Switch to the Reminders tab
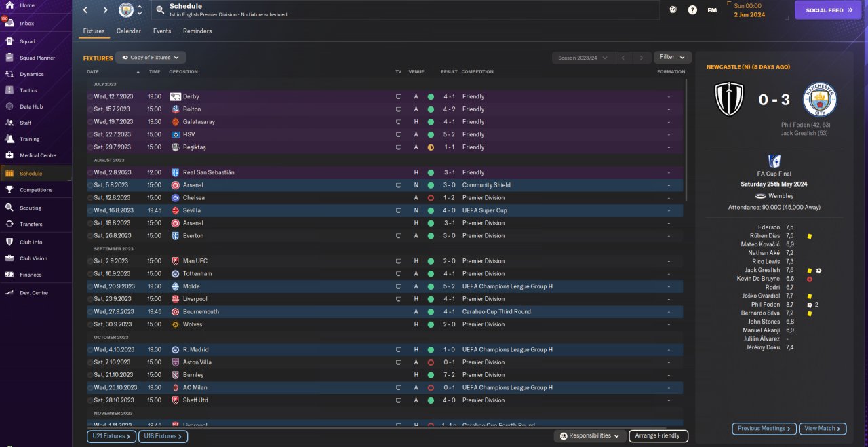The height and width of the screenshot is (447, 868). click(x=197, y=31)
